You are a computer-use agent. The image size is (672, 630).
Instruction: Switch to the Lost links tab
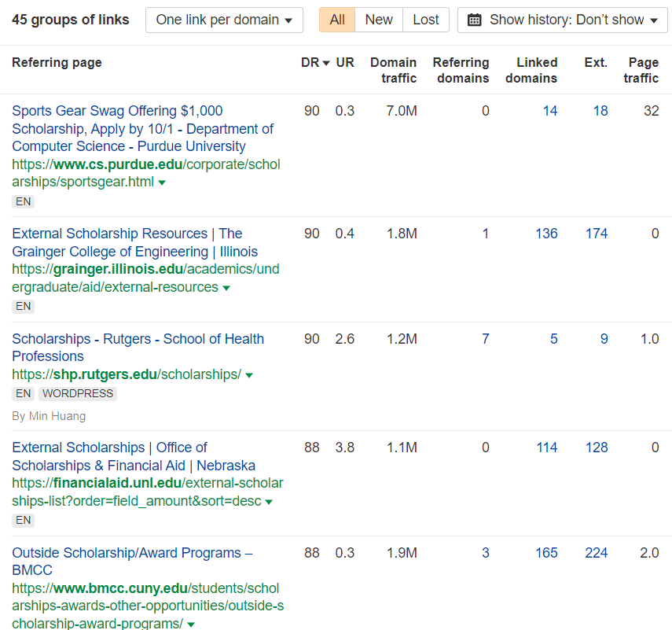(425, 20)
